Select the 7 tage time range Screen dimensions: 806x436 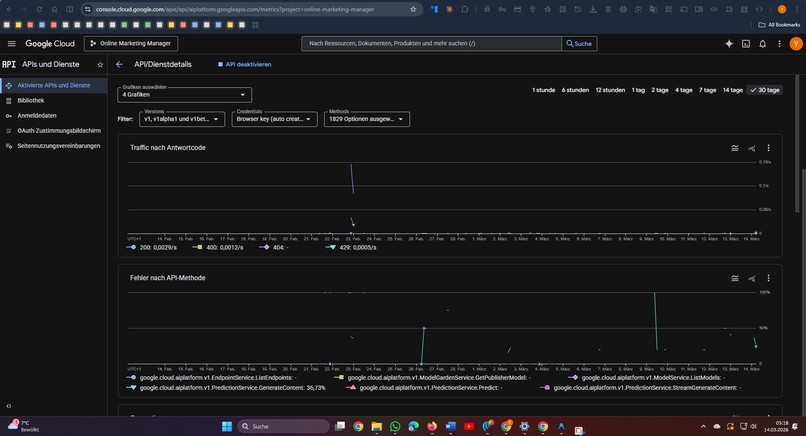coord(707,90)
